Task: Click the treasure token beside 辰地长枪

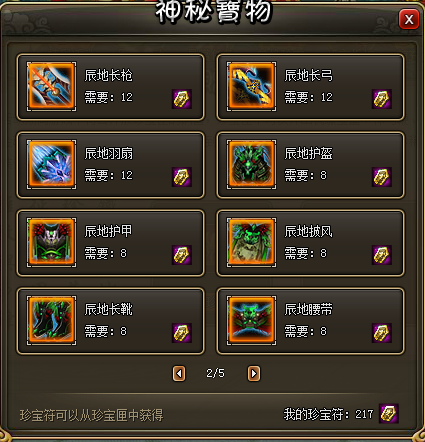Action: click(182, 99)
